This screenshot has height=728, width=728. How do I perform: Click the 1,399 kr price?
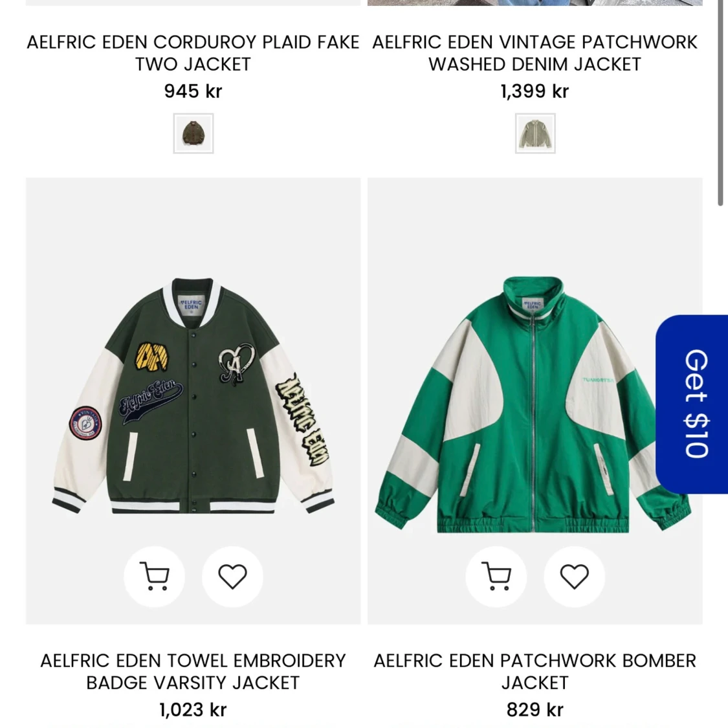535,91
